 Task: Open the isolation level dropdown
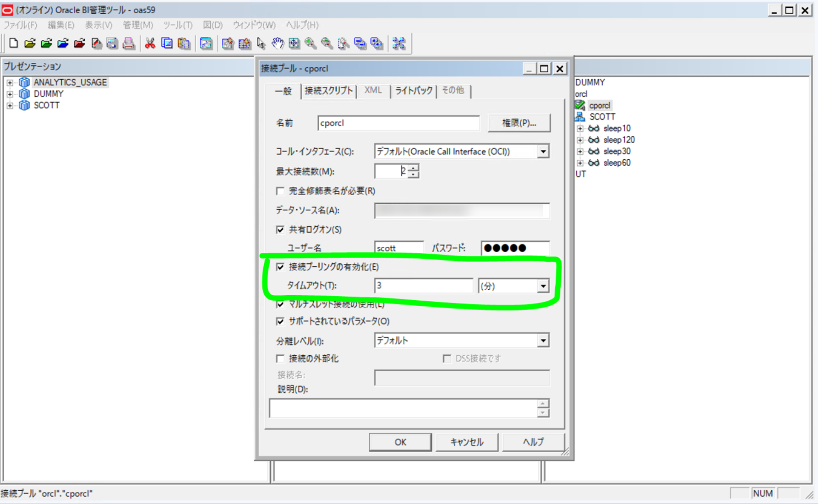pos(543,341)
